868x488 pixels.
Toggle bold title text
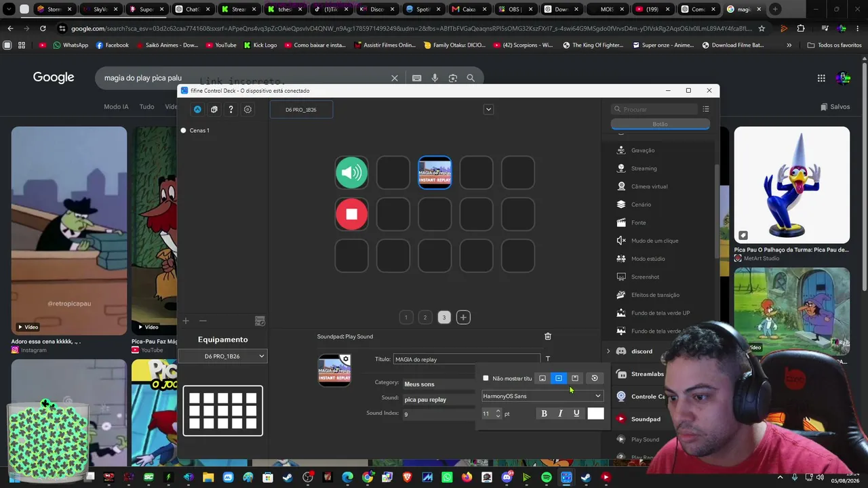pyautogui.click(x=544, y=413)
